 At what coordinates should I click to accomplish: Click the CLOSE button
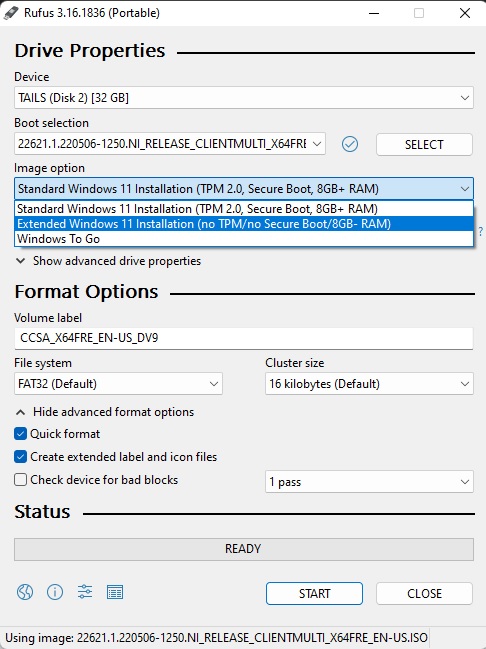pos(424,594)
